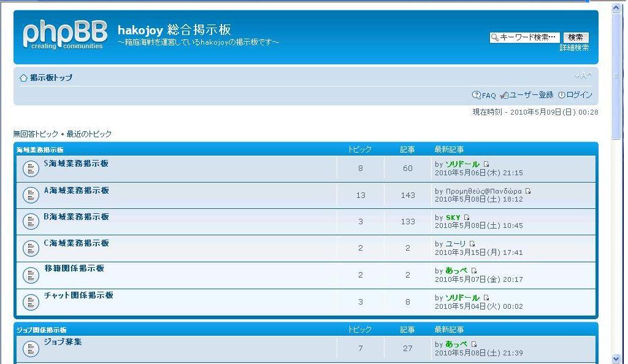Open the 最近のトピック link
The height and width of the screenshot is (364, 628).
point(89,134)
